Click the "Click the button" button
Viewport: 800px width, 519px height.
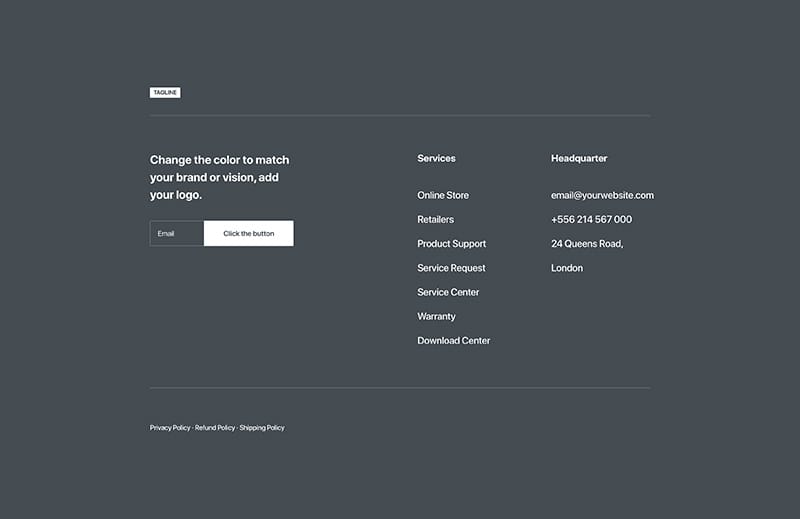coord(248,233)
